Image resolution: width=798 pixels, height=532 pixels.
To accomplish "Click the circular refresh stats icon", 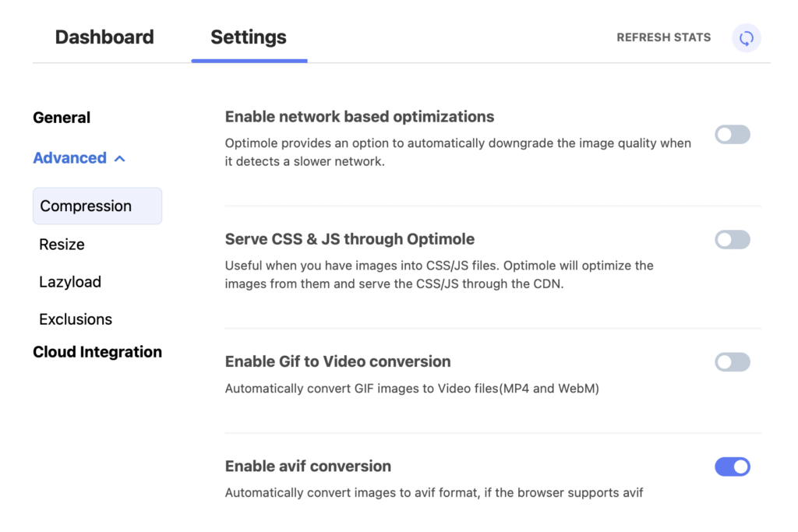I will 746,37.
